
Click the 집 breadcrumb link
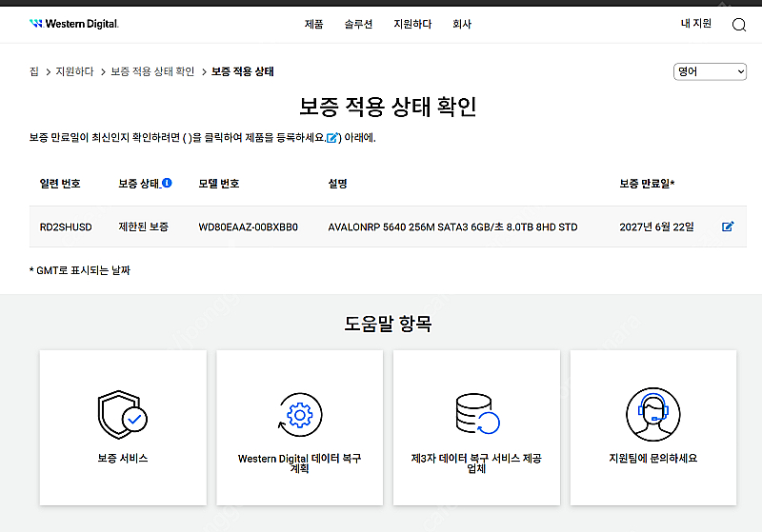point(34,71)
